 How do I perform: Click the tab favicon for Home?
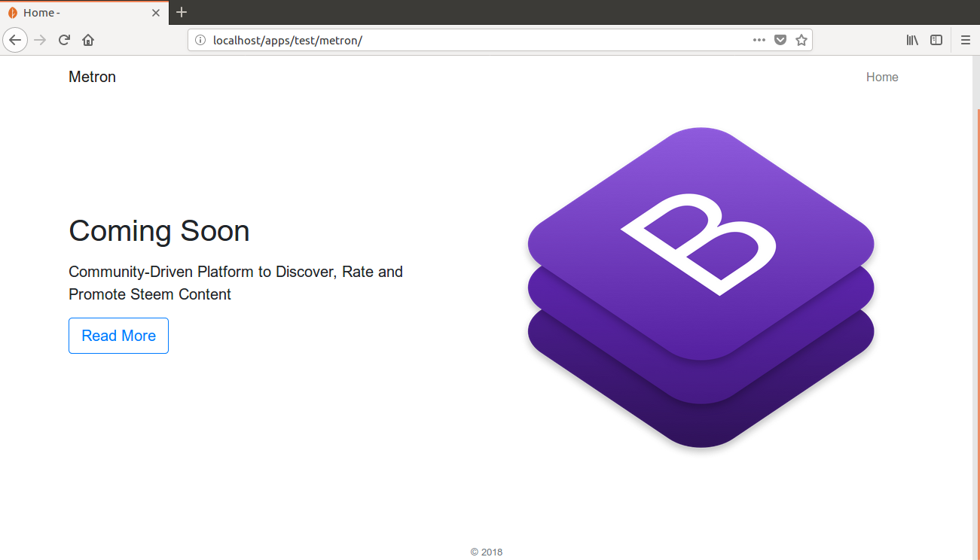[x=13, y=13]
